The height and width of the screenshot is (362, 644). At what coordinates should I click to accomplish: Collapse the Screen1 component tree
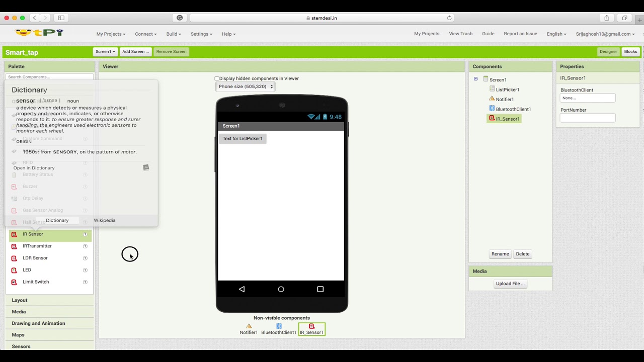pos(475,79)
